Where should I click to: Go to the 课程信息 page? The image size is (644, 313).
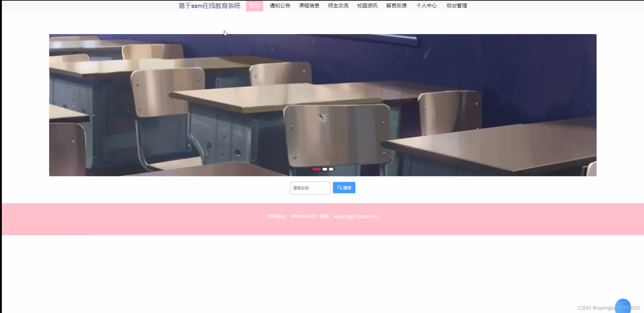(x=309, y=6)
